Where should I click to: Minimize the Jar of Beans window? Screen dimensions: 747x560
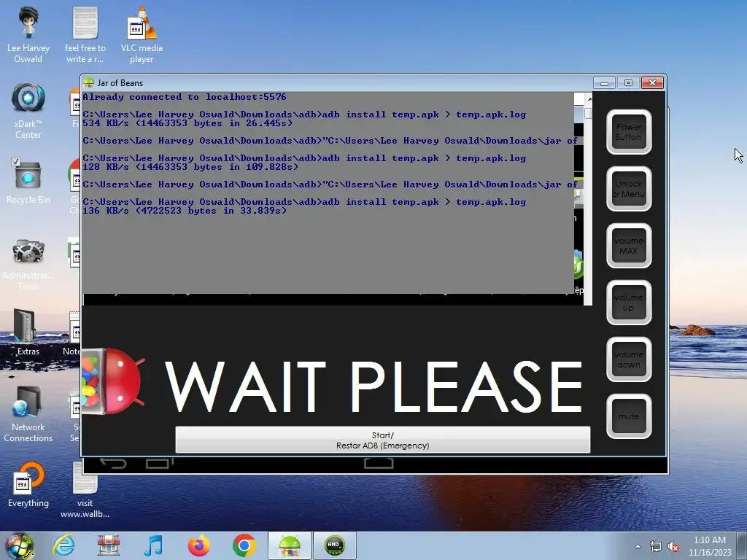604,83
